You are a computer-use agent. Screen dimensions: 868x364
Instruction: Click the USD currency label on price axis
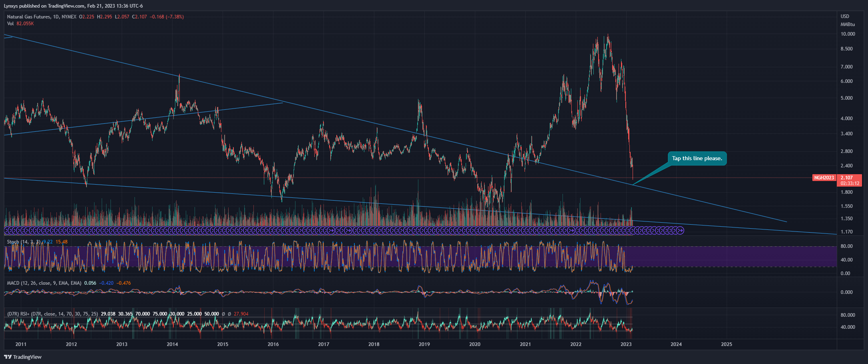(845, 16)
